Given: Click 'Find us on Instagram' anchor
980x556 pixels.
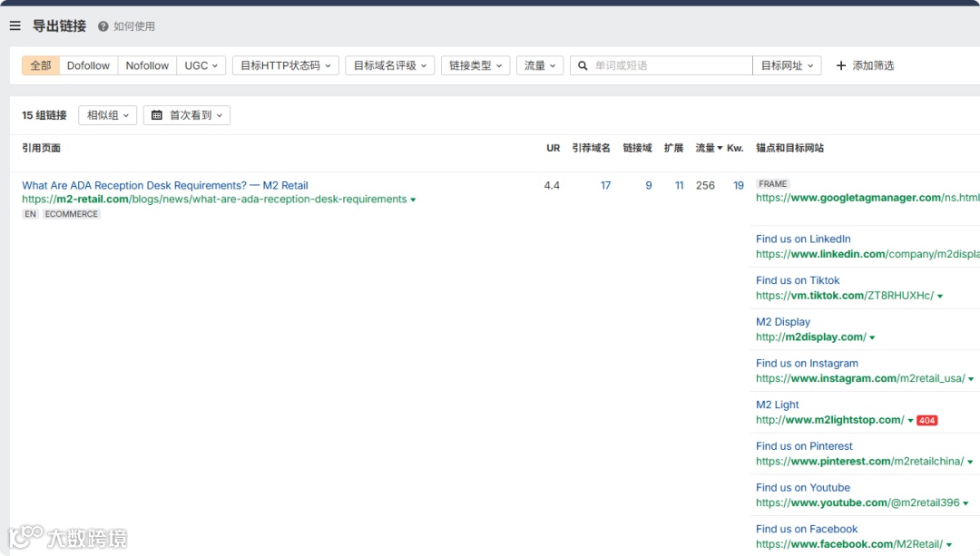Looking at the screenshot, I should pyautogui.click(x=807, y=364).
